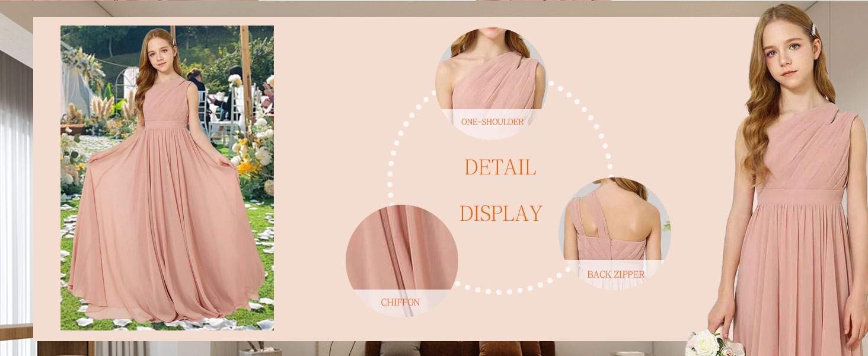The height and width of the screenshot is (356, 868).
Task: Click the 'ONE-SHOULDER' caption
Action: [x=492, y=122]
